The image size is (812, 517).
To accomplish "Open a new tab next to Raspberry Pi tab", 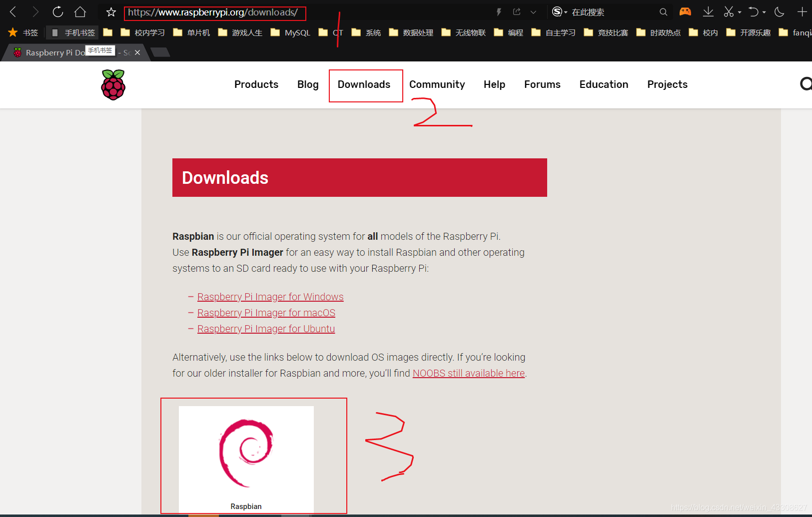I will [x=160, y=52].
